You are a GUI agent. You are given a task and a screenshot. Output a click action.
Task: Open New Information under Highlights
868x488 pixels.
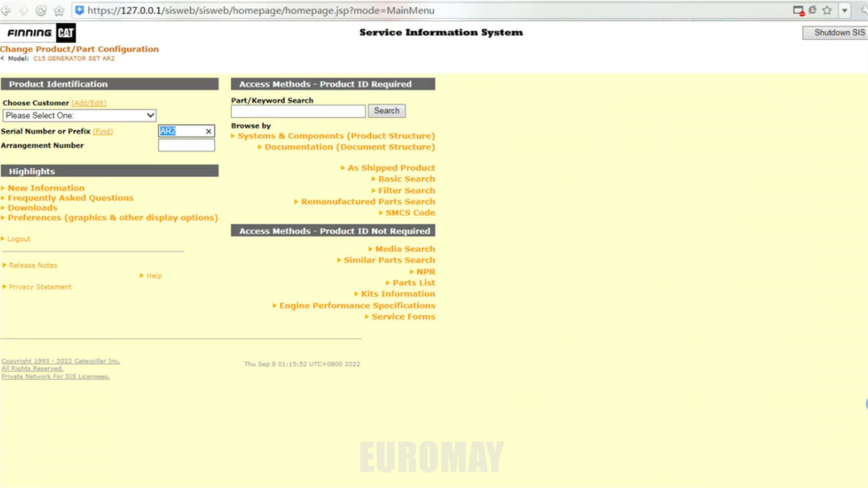[46, 188]
